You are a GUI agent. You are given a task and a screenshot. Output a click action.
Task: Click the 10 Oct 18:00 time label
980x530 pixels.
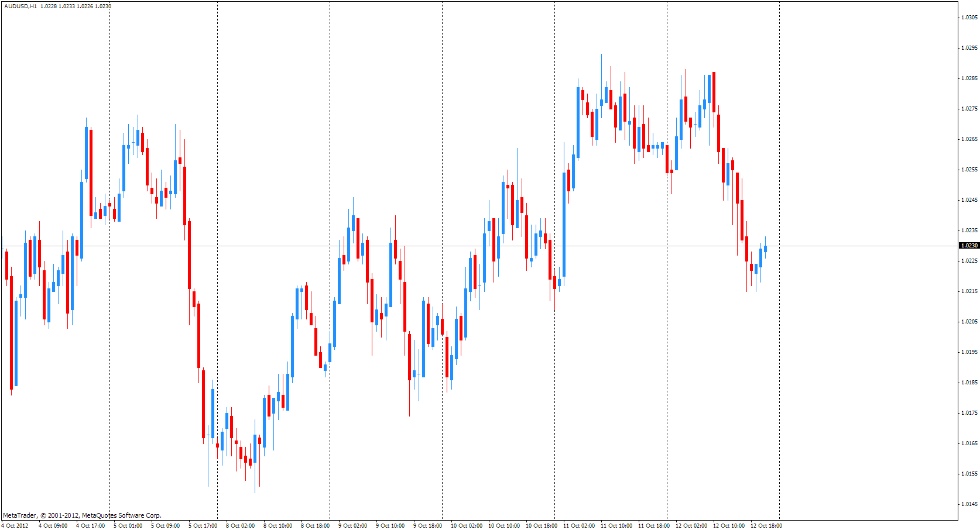(x=542, y=525)
